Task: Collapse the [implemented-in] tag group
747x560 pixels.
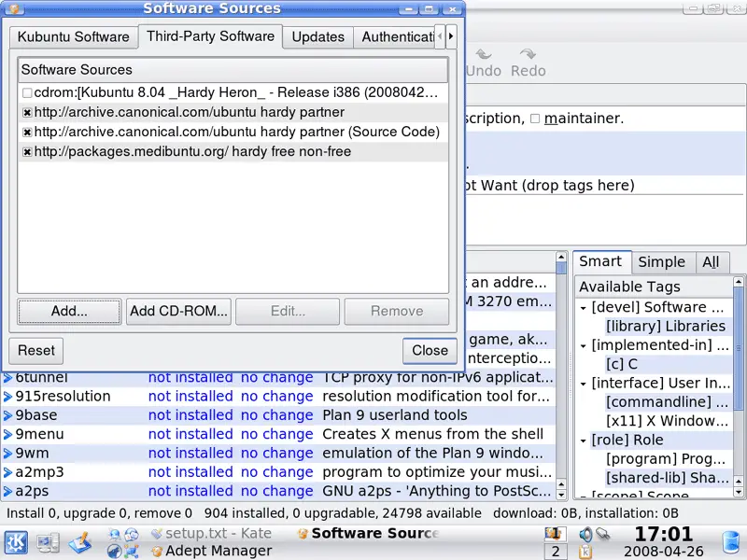Action: [x=583, y=346]
